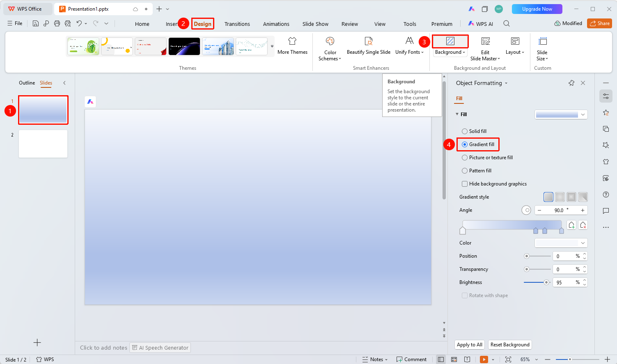The width and height of the screenshot is (617, 364).
Task: Open the File menu
Action: pos(15,23)
